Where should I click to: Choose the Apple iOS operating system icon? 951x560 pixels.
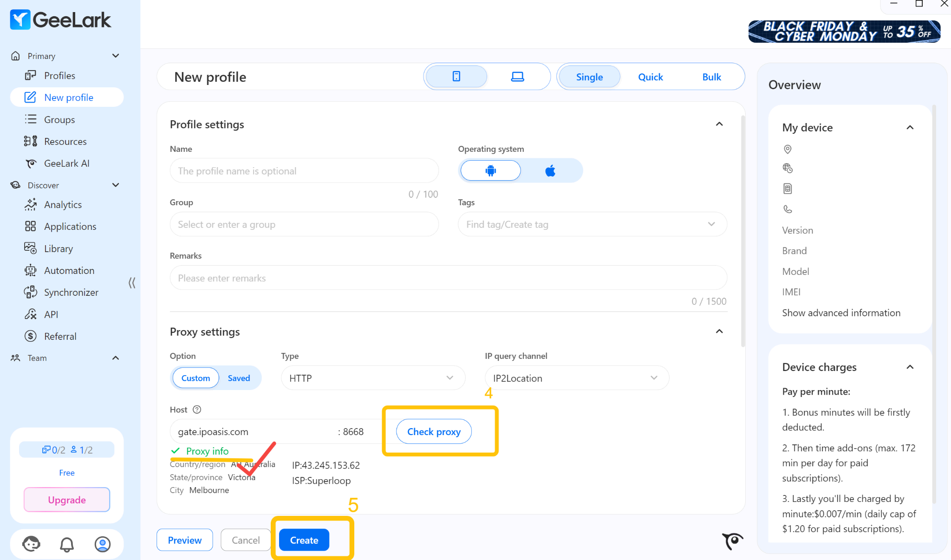pyautogui.click(x=550, y=171)
